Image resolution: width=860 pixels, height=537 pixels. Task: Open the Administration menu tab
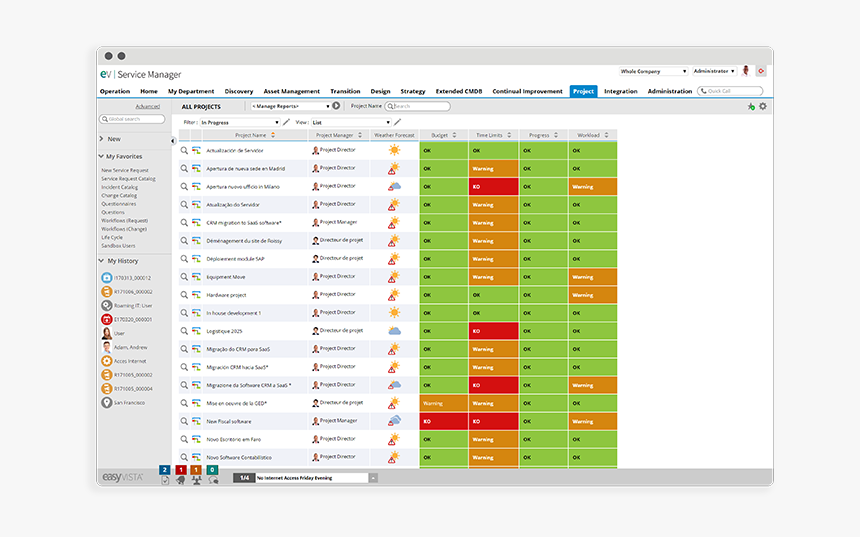(669, 91)
